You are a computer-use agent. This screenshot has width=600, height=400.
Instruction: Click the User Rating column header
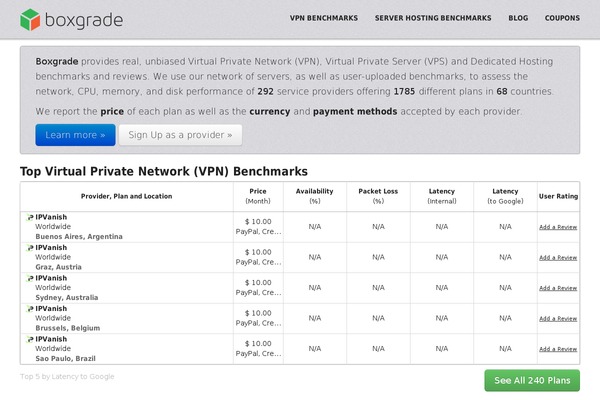point(558,196)
